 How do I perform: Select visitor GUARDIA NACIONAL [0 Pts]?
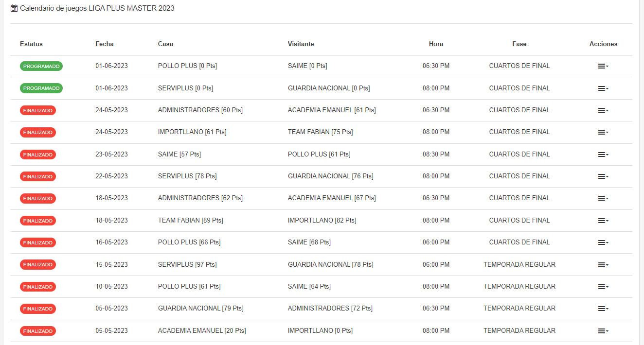pos(329,88)
